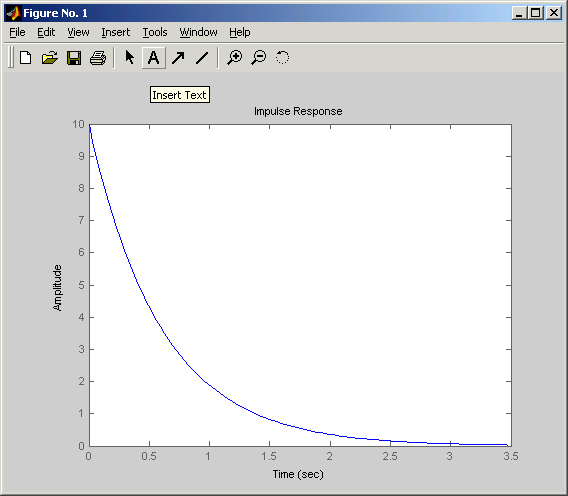Select the Edit Plot arrow pointer tool
The width and height of the screenshot is (568, 496).
129,58
